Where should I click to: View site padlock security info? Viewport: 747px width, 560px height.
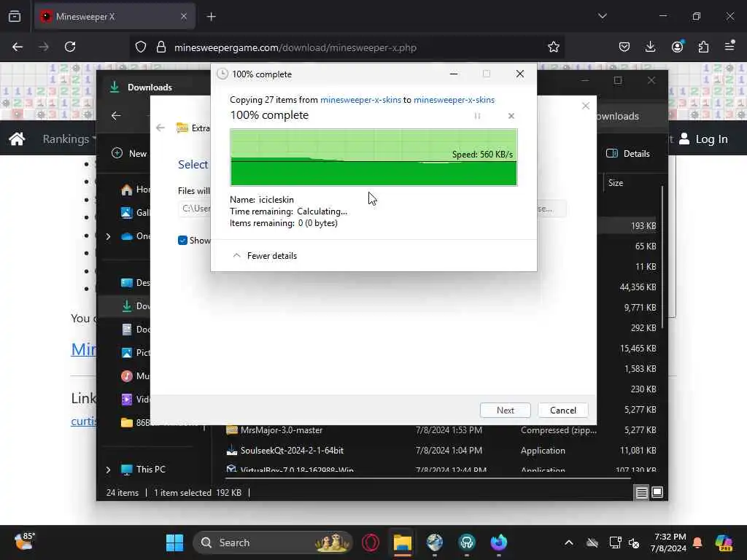[x=161, y=47]
